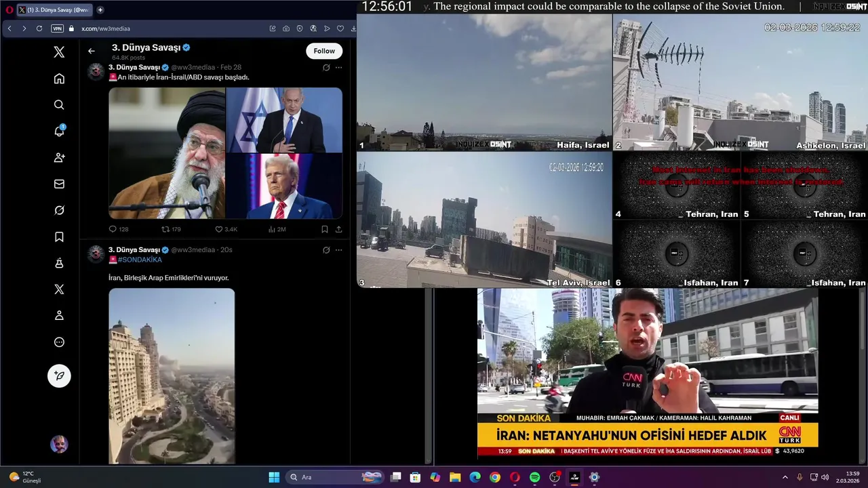Go back using the arrow beside profile name
868x488 pixels.
tap(92, 51)
